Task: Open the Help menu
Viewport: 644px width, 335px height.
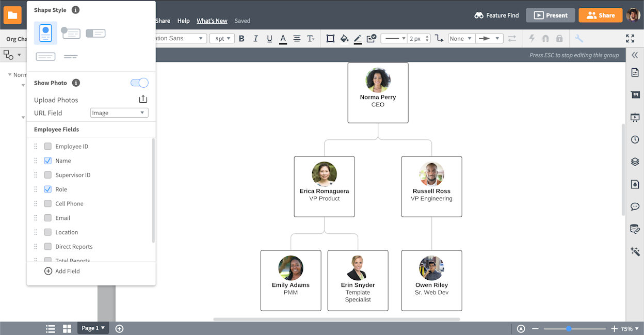Action: [183, 21]
